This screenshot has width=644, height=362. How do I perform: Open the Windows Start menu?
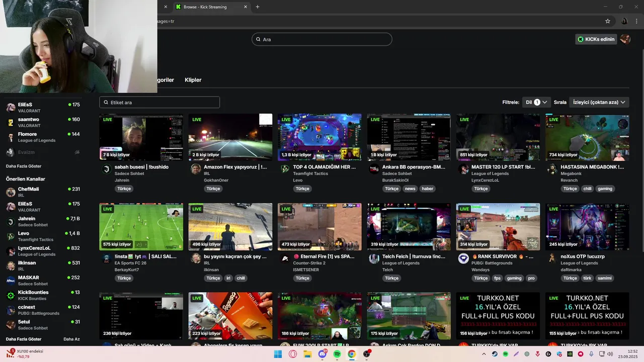coord(278,354)
